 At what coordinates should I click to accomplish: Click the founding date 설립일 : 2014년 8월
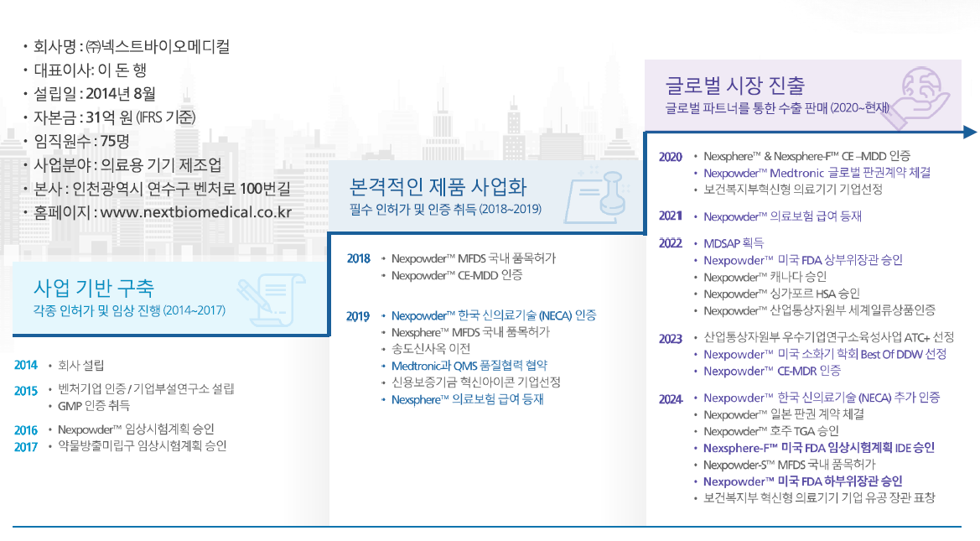tap(95, 94)
